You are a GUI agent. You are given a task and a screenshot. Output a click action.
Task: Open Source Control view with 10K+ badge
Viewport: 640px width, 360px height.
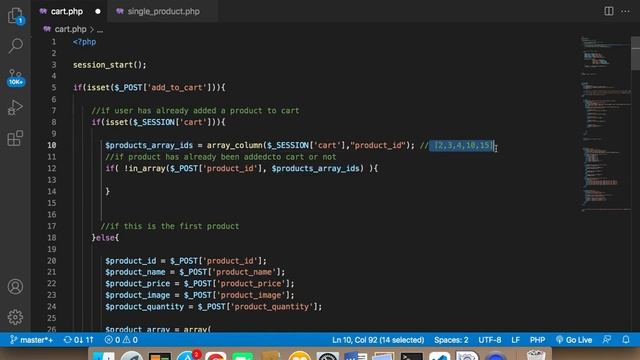16,77
